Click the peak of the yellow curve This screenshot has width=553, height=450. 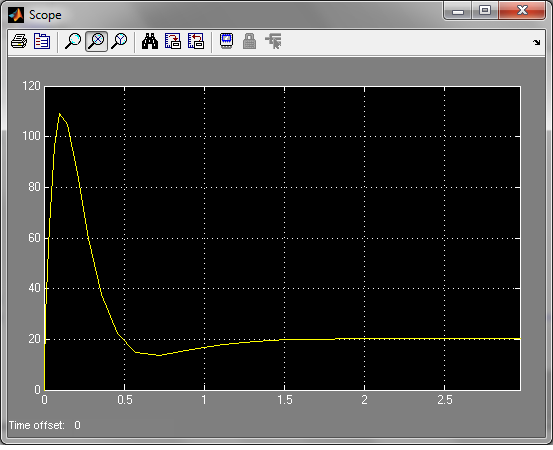coord(60,114)
